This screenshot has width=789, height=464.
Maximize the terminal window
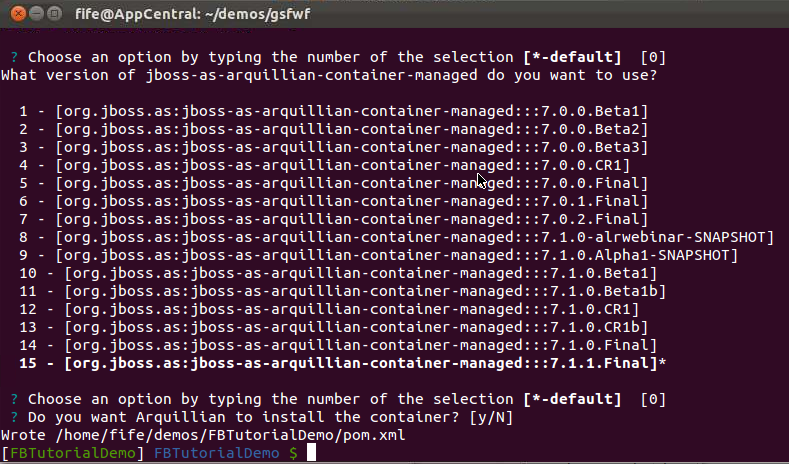(x=54, y=14)
